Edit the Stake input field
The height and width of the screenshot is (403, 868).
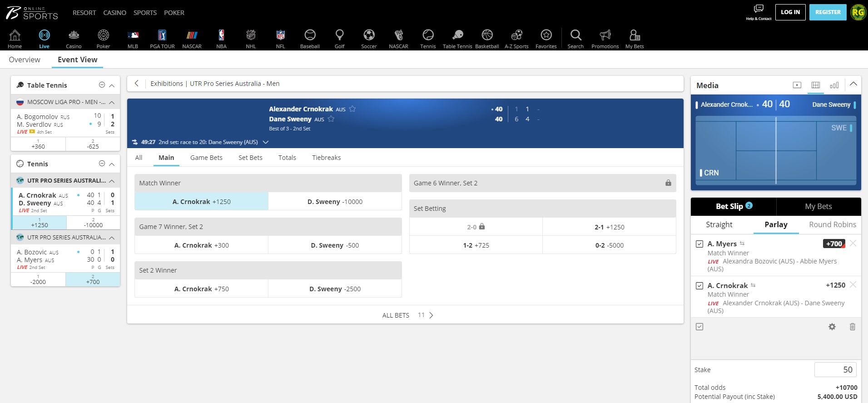[835, 369]
